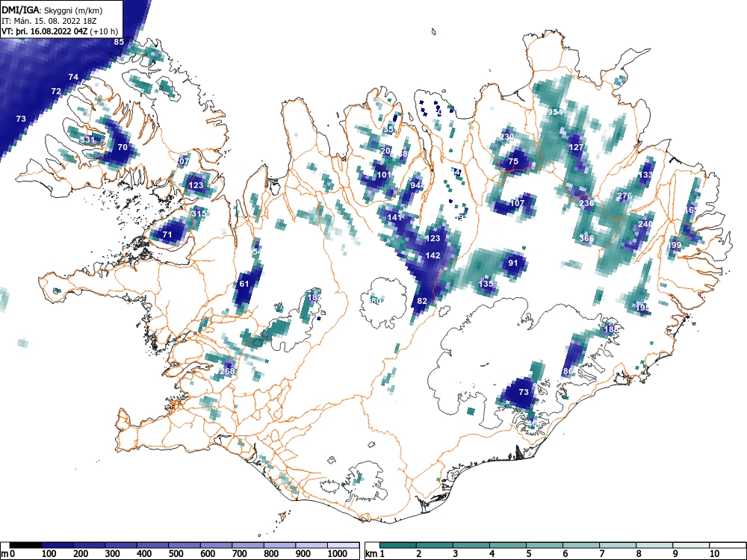Click the '142' visibility value on the map
Screen dimensions: 747x560
click(433, 255)
